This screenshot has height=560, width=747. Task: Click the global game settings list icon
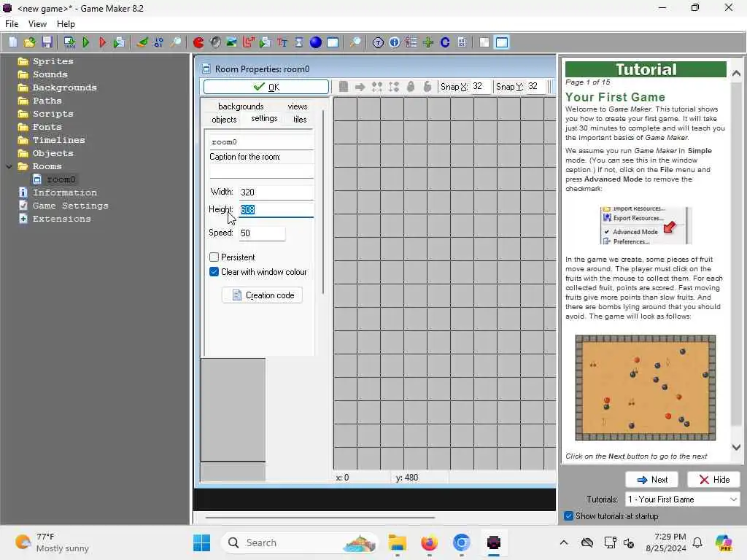[411, 42]
